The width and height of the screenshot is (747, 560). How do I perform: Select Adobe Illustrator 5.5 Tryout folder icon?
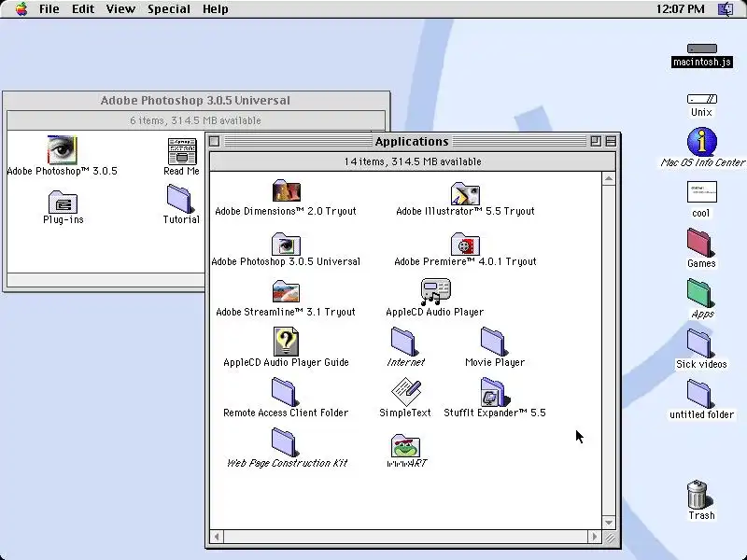point(465,193)
